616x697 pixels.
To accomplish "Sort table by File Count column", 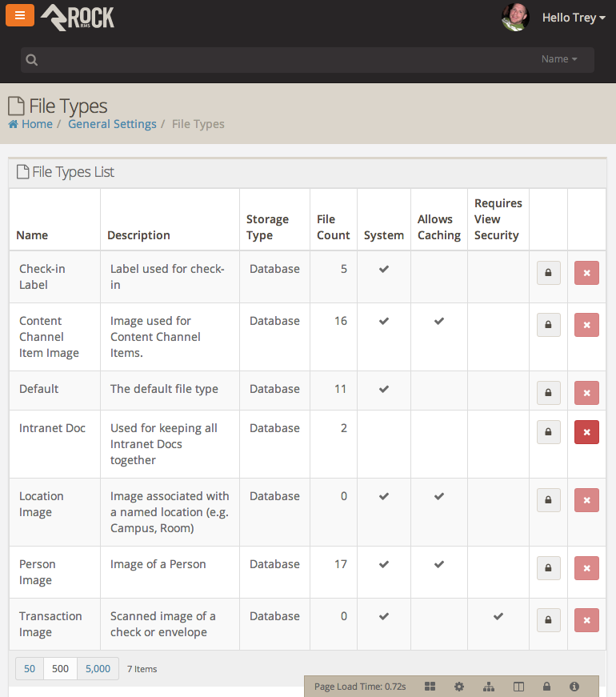I will (x=333, y=227).
